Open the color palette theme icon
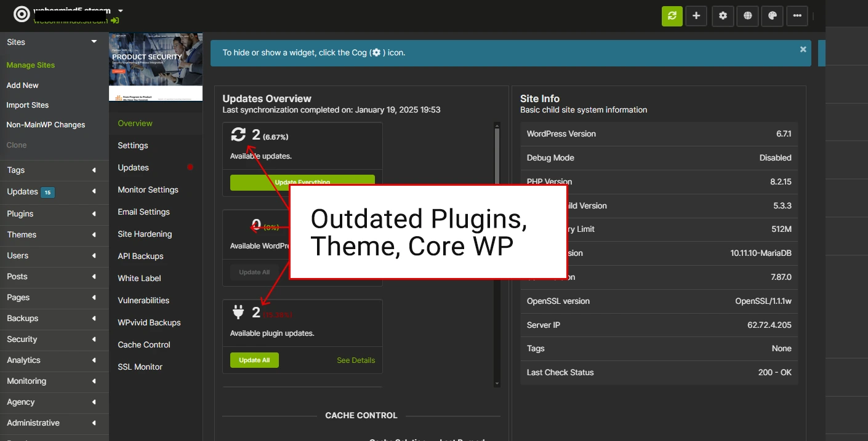This screenshot has height=441, width=868. pyautogui.click(x=772, y=16)
